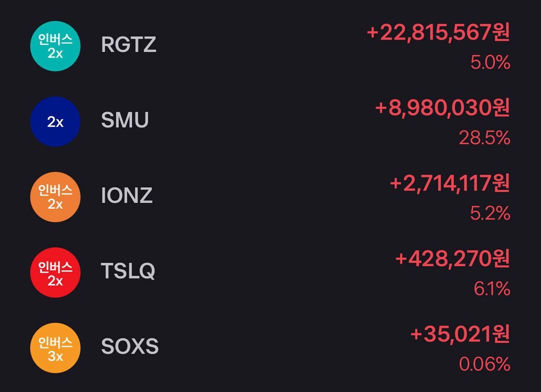The width and height of the screenshot is (541, 392).
Task: Click the 28.5% return for SMU
Action: (484, 138)
